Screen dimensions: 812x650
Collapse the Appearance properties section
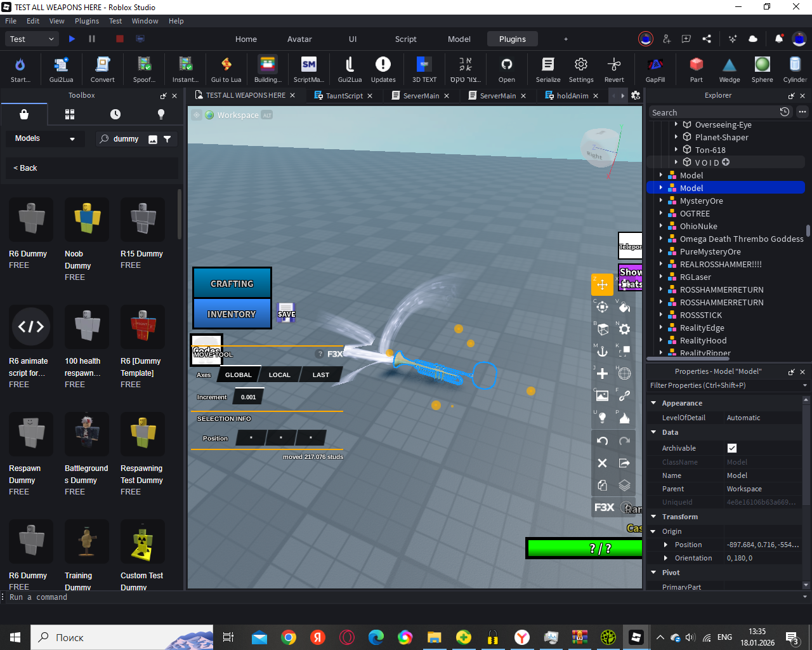[x=654, y=403]
